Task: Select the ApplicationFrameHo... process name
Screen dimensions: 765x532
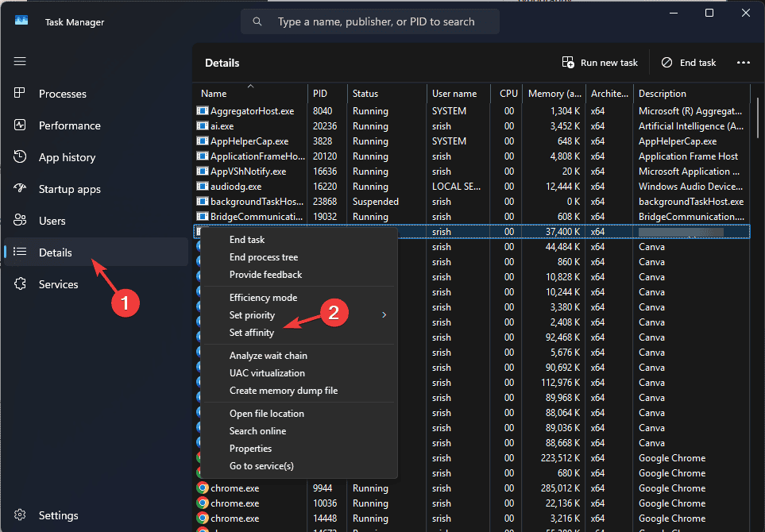Action: (257, 156)
